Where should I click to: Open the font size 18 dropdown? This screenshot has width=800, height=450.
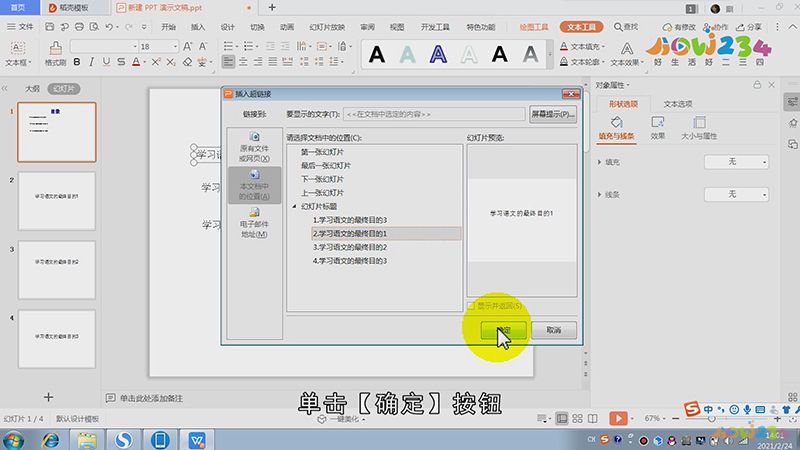click(x=175, y=46)
